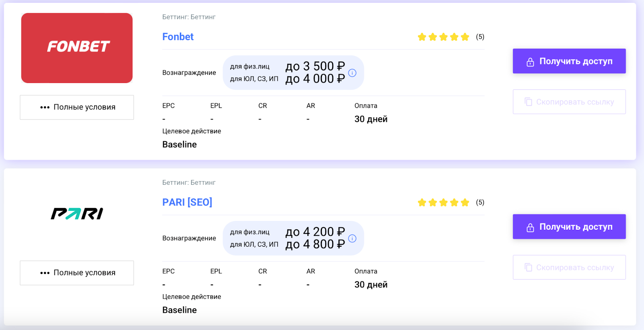Click the copy icon in PARI copy-link button
Image resolution: width=644 pixels, height=330 pixels.
[x=528, y=267]
